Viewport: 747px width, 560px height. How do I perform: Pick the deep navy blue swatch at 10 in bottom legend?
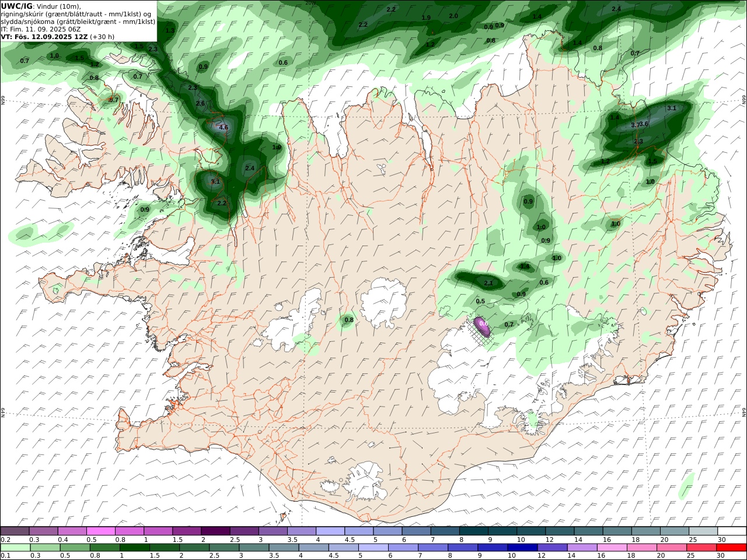[522, 547]
